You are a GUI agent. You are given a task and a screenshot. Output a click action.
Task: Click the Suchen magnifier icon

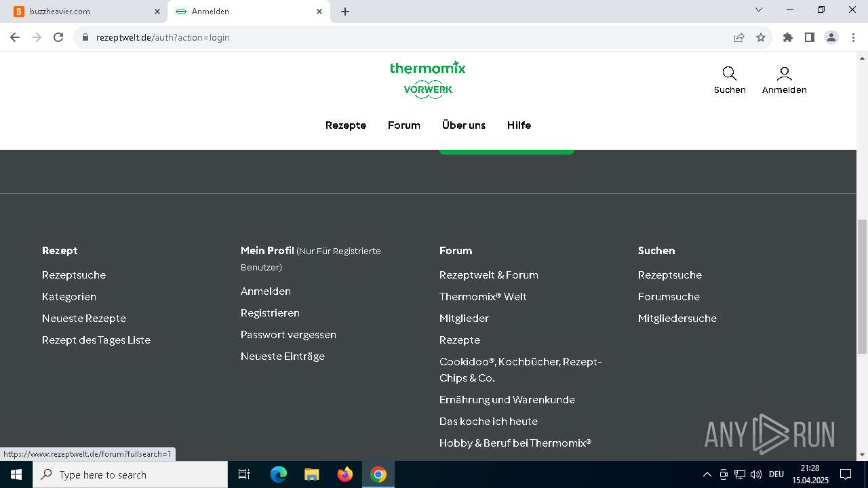(x=730, y=73)
